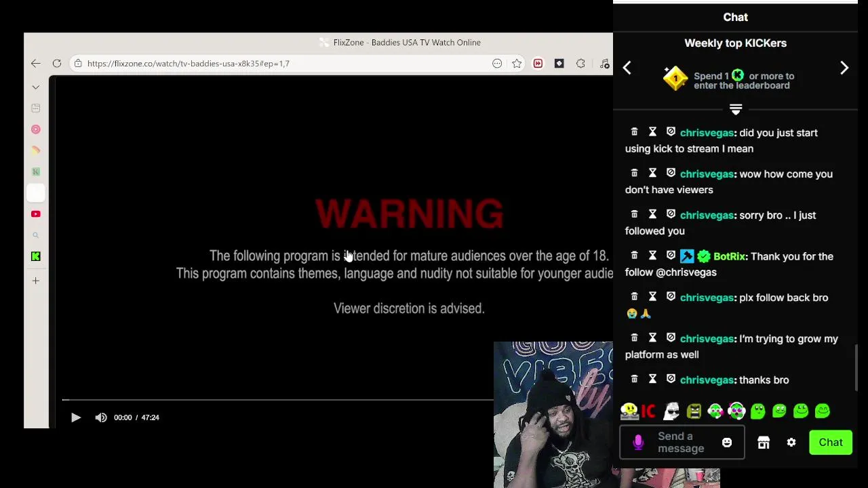Click the 'Weekly top KICKers' heading
Viewport: 868px width, 488px height.
click(x=736, y=43)
